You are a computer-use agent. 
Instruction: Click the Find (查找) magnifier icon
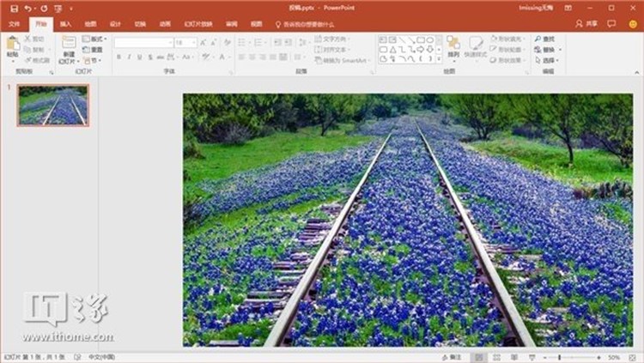(x=538, y=39)
